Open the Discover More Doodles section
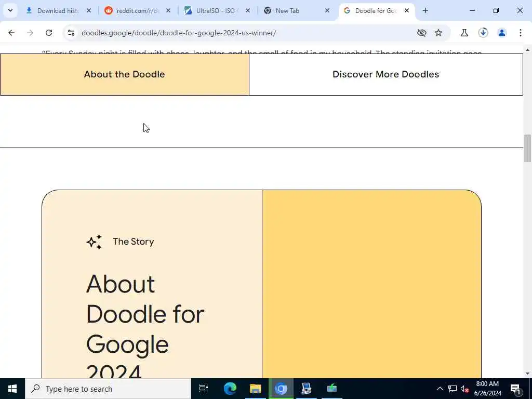The image size is (532, 399). [386, 74]
